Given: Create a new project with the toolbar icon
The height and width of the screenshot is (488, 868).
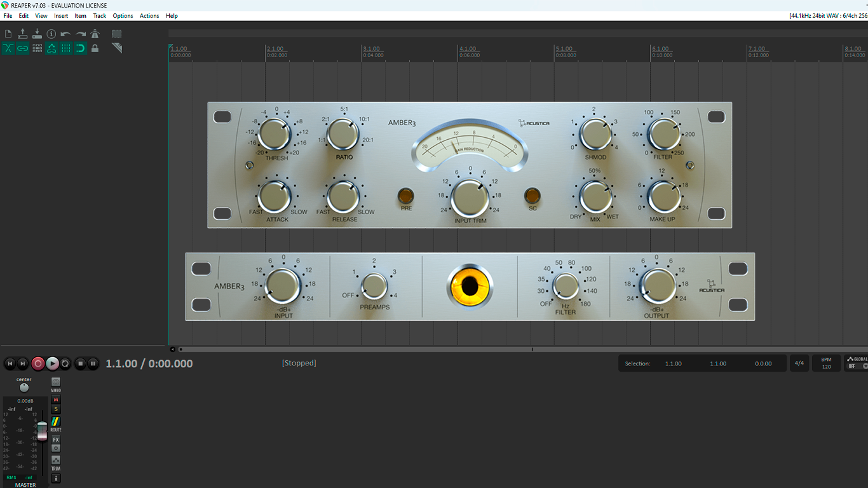Looking at the screenshot, I should click(8, 34).
